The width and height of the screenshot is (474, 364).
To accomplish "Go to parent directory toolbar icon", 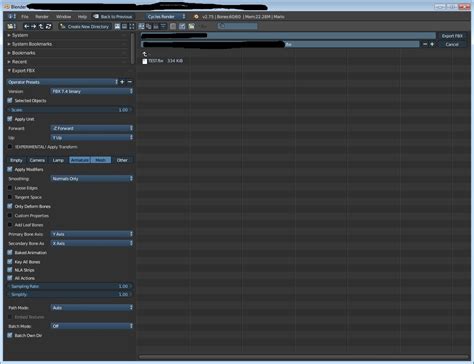I will tap(41, 26).
